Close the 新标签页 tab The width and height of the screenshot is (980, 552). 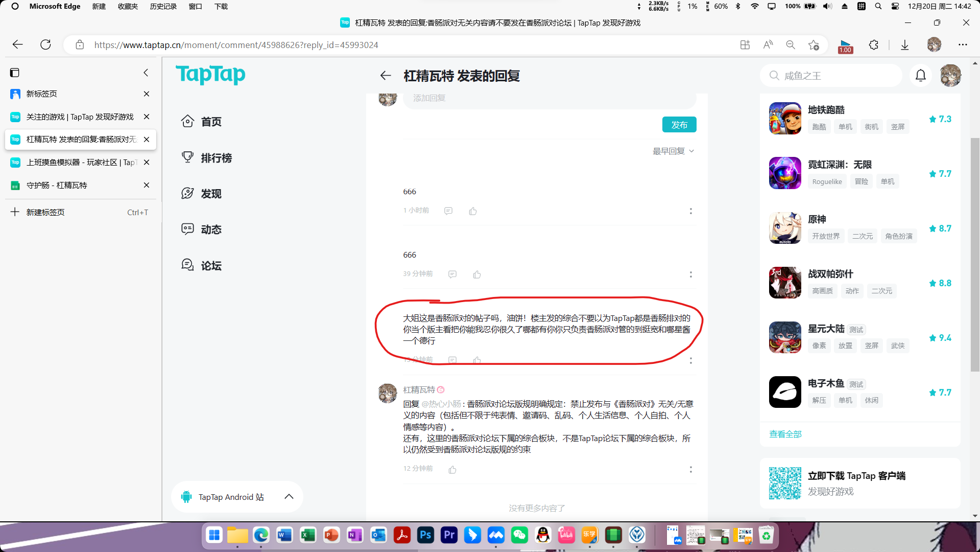coord(147,94)
